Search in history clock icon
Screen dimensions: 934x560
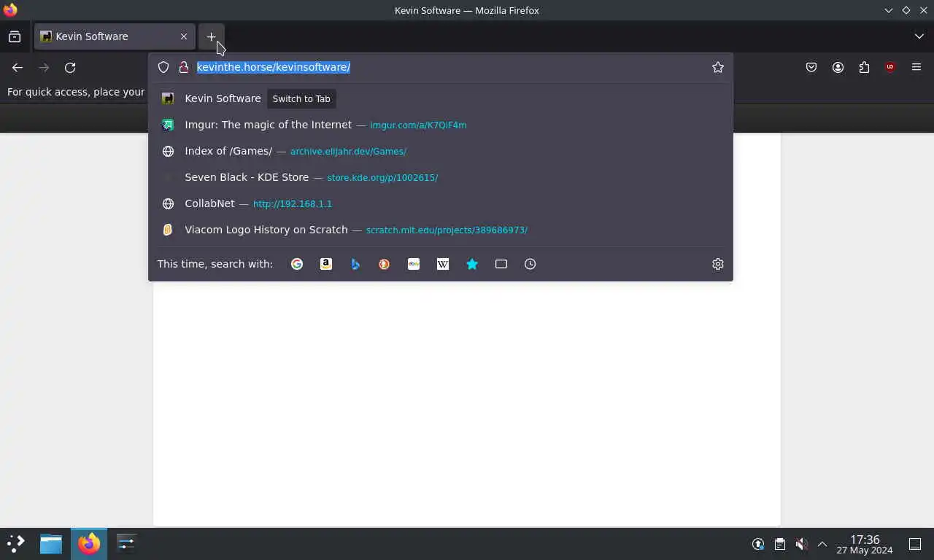(530, 264)
